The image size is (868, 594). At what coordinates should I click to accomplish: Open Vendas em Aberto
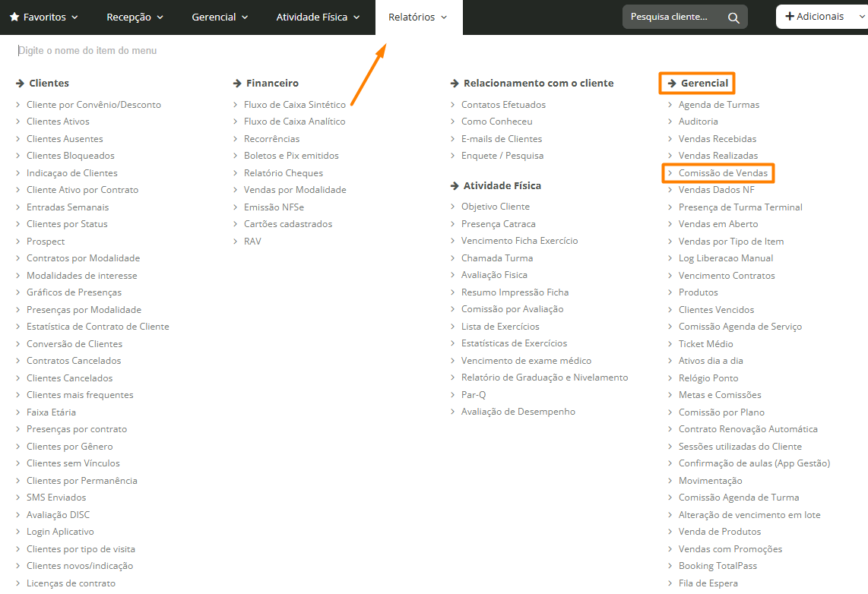(x=718, y=224)
